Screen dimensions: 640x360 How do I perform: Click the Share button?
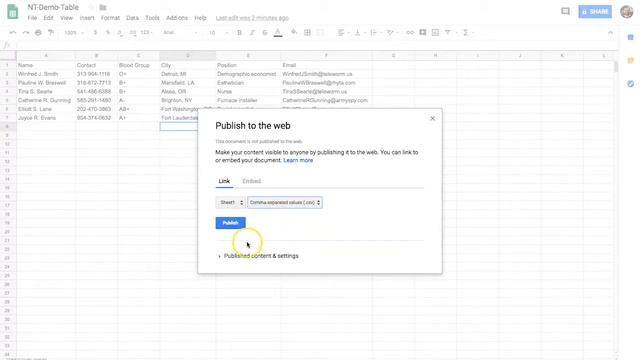coord(595,11)
